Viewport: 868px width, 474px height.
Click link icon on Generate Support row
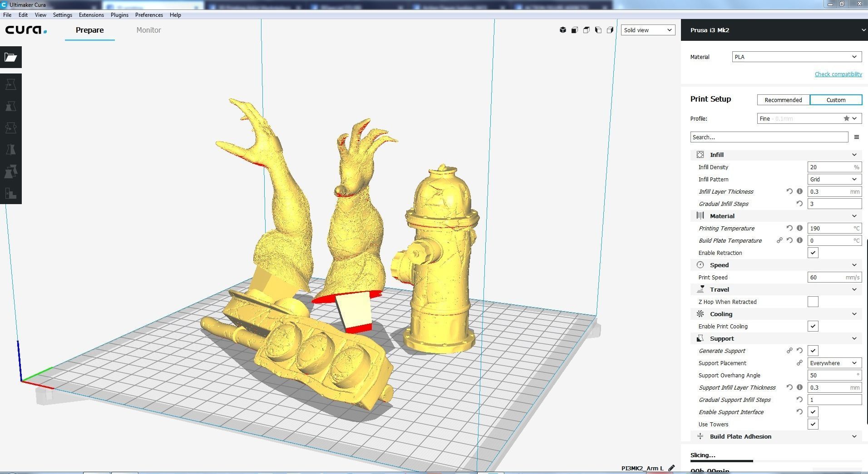789,351
